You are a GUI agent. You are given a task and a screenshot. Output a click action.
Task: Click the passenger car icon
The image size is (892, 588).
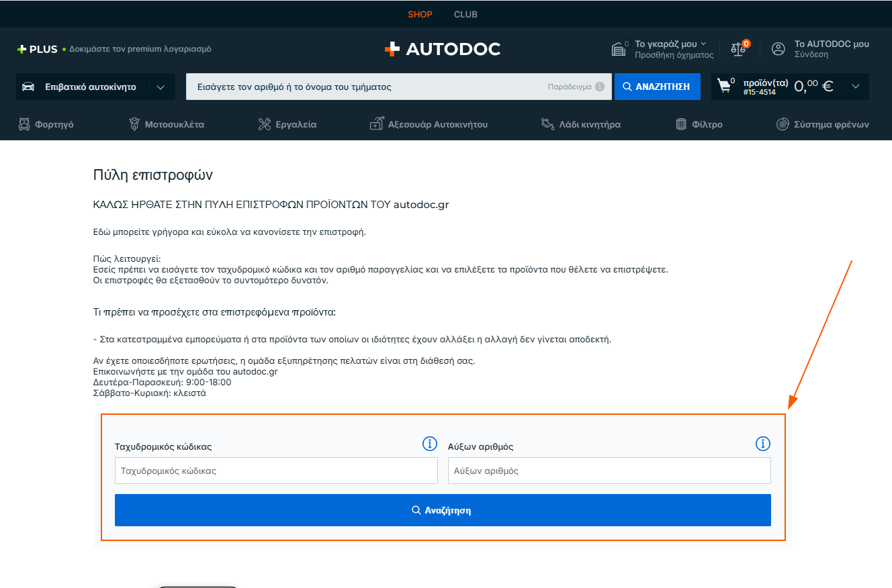tap(28, 87)
